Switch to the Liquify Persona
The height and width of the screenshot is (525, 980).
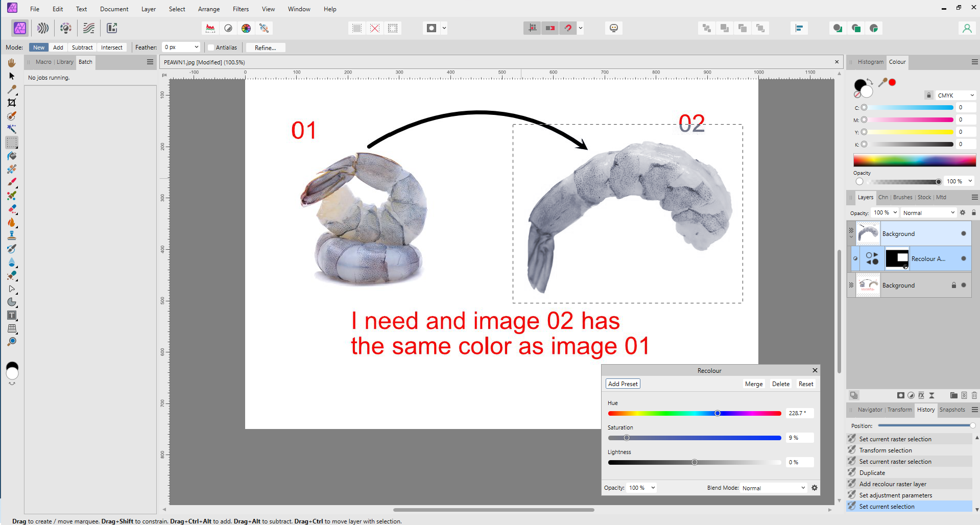click(x=43, y=28)
